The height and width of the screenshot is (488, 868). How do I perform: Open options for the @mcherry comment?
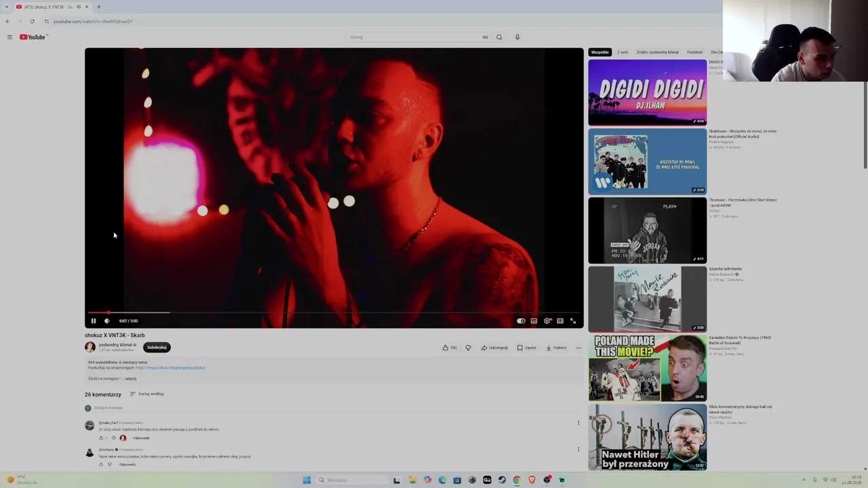[x=578, y=449]
